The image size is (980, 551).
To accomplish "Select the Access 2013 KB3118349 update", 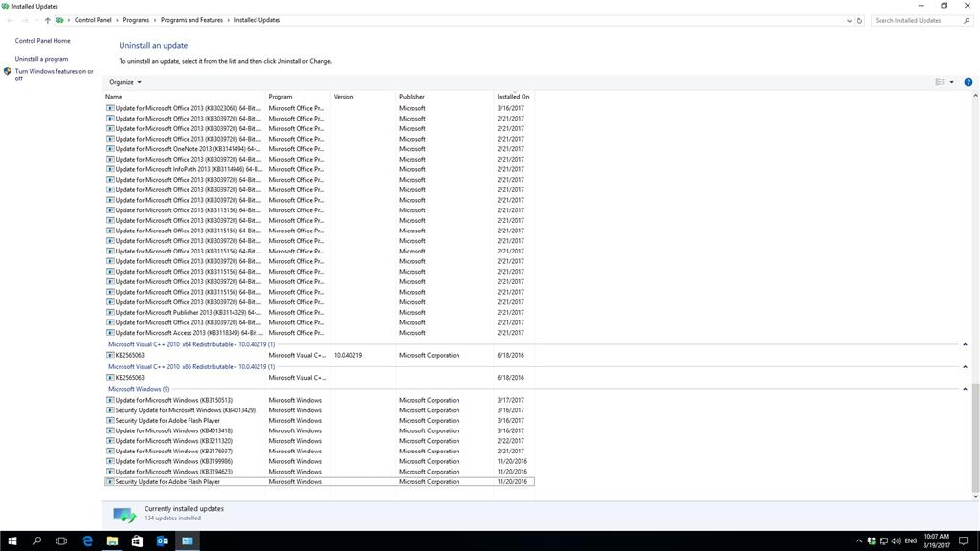I will point(320,333).
